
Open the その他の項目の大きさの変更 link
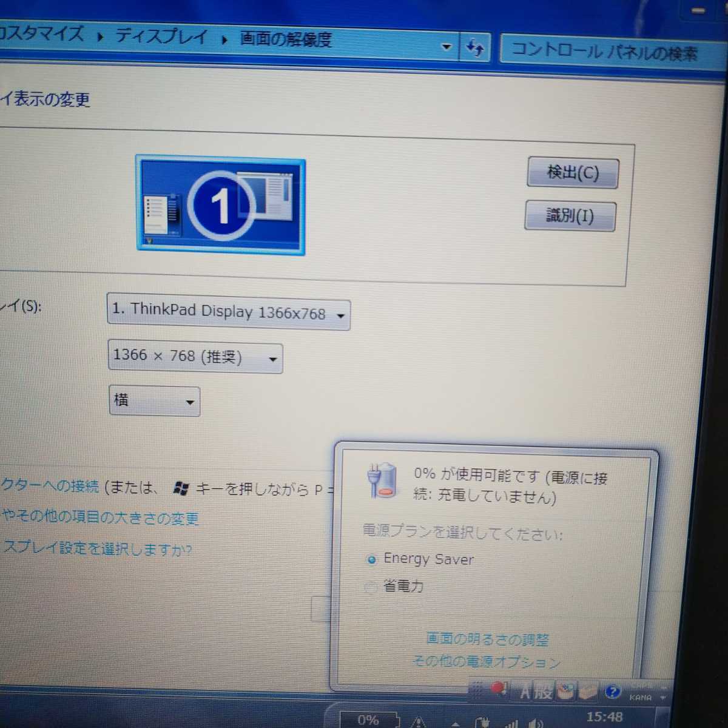(x=100, y=517)
